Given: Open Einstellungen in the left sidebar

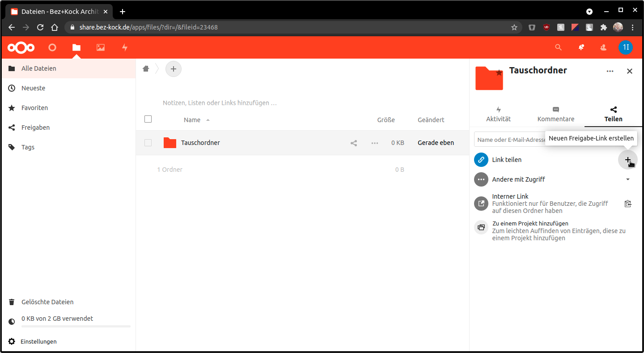Looking at the screenshot, I should 38,341.
